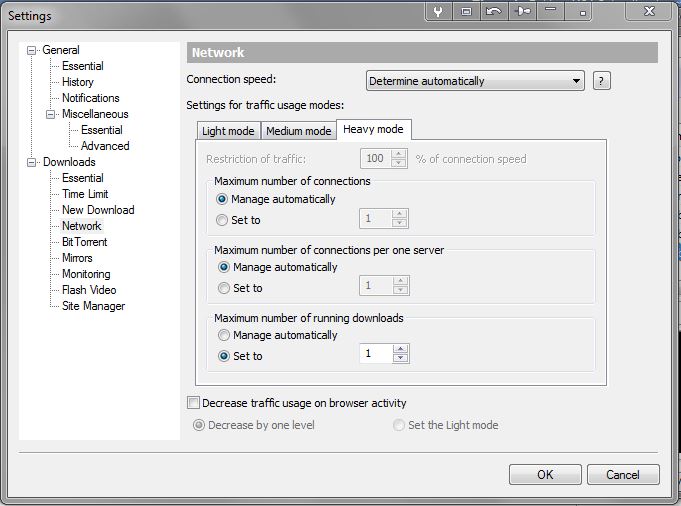Switch to the Light mode tab

228,131
